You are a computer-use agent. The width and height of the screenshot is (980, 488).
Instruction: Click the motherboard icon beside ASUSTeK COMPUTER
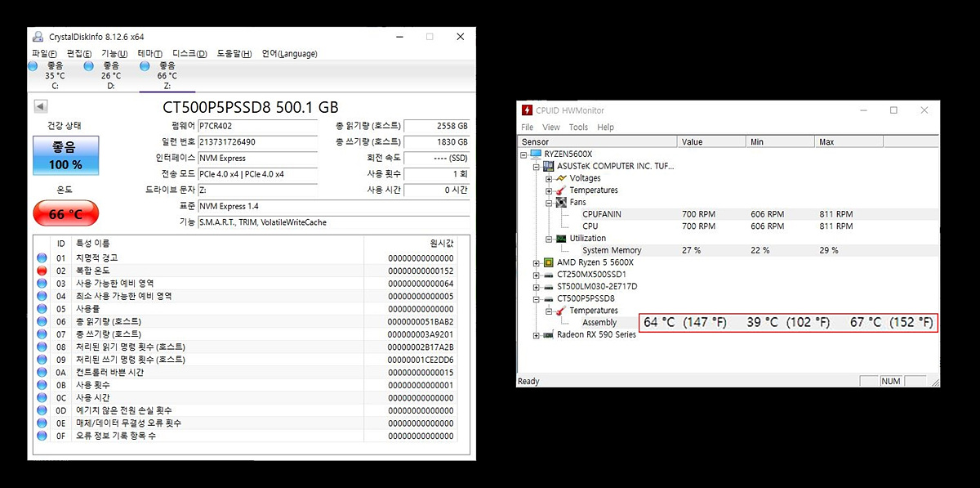(x=549, y=166)
